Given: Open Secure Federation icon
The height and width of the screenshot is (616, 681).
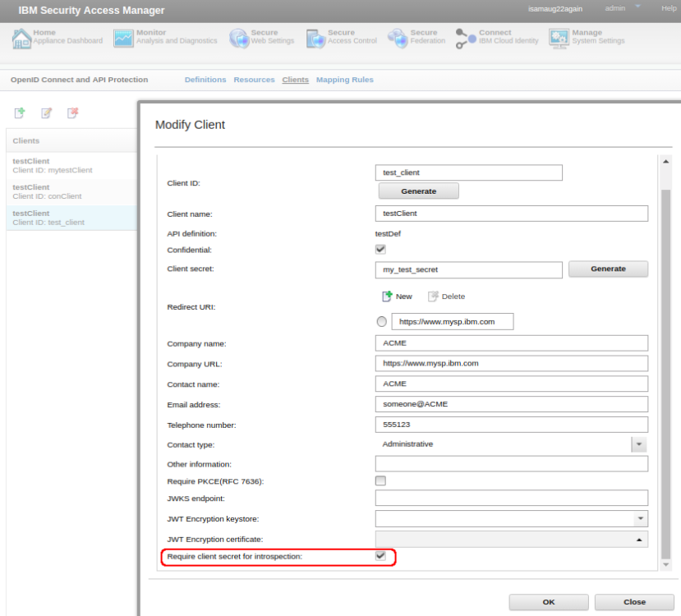Looking at the screenshot, I should coord(398,39).
